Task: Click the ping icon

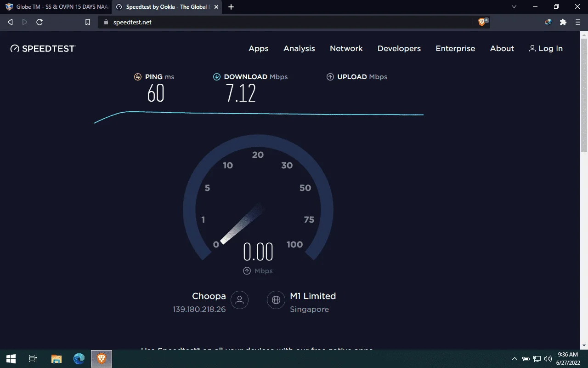Action: pyautogui.click(x=138, y=77)
